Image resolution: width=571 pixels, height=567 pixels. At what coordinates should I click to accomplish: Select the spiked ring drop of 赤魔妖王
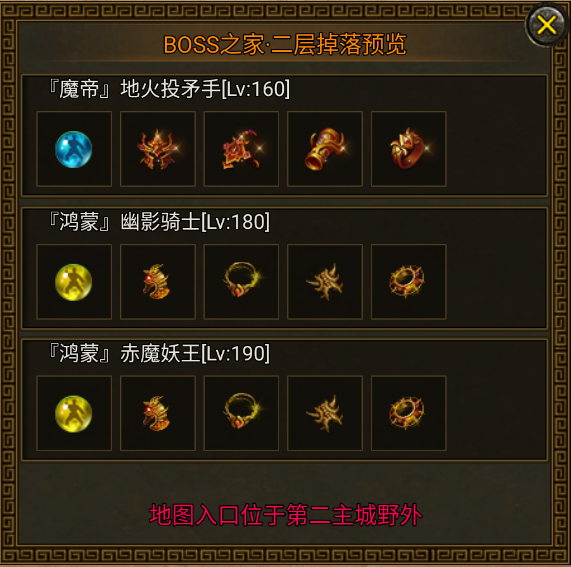409,413
